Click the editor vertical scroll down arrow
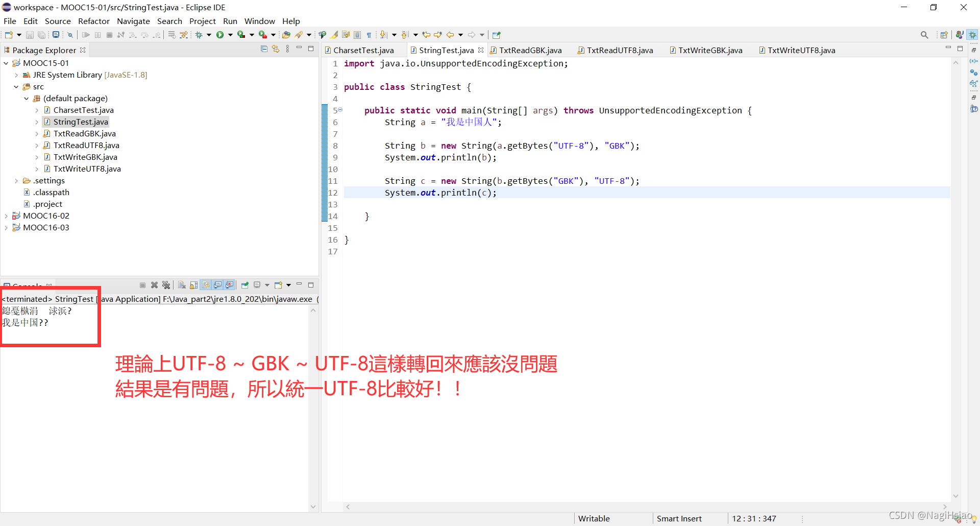 955,496
